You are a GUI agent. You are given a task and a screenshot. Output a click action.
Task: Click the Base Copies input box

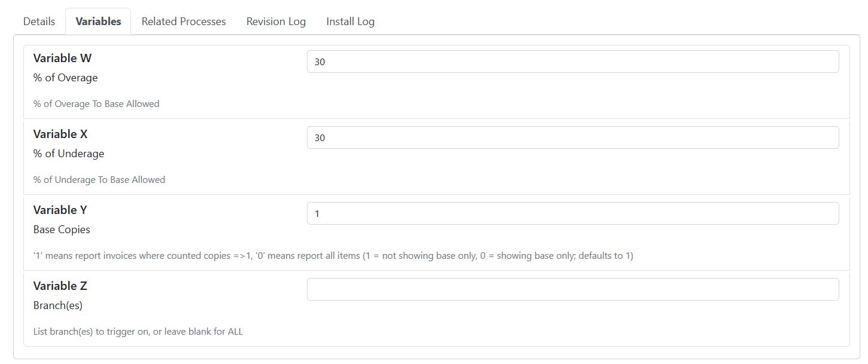572,213
